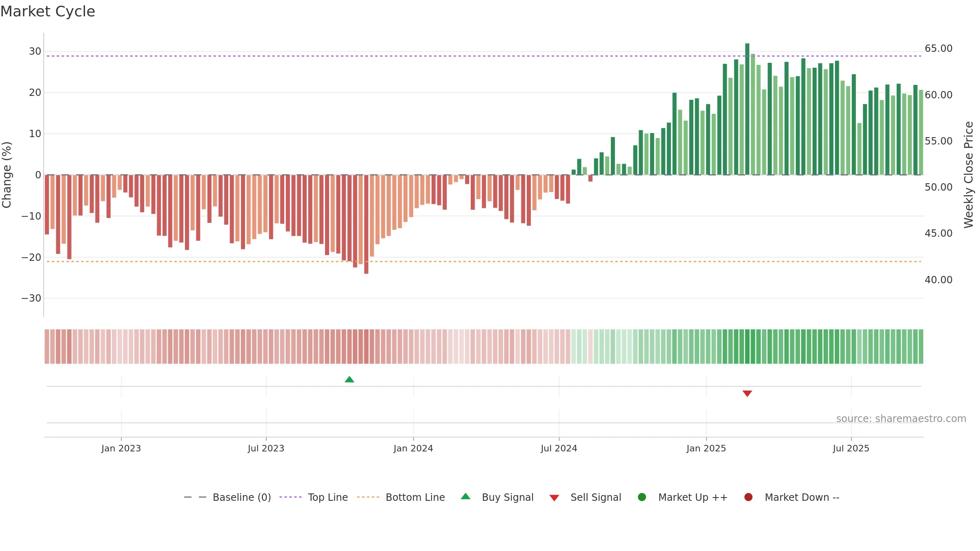Screen dimensions: 980x551
Task: Click the Jul 2024 x-axis label
Action: pyautogui.click(x=559, y=449)
